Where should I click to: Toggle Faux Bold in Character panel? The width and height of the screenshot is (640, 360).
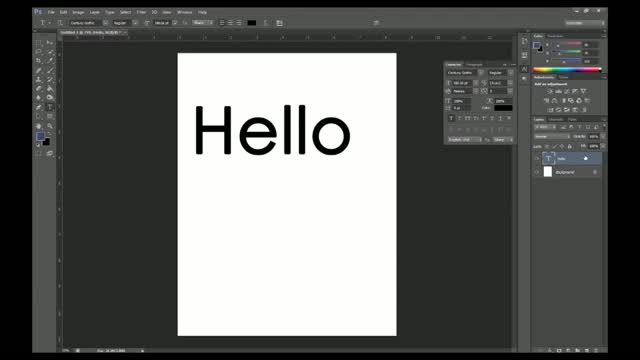coord(451,118)
